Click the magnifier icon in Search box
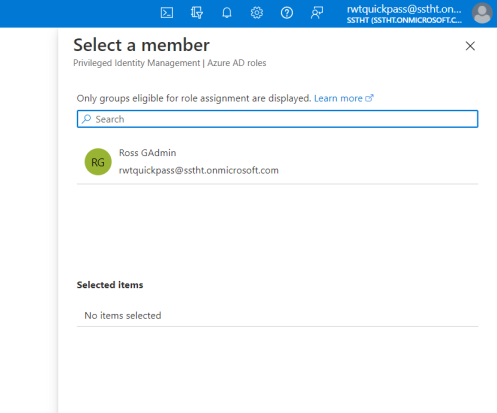 (x=86, y=119)
